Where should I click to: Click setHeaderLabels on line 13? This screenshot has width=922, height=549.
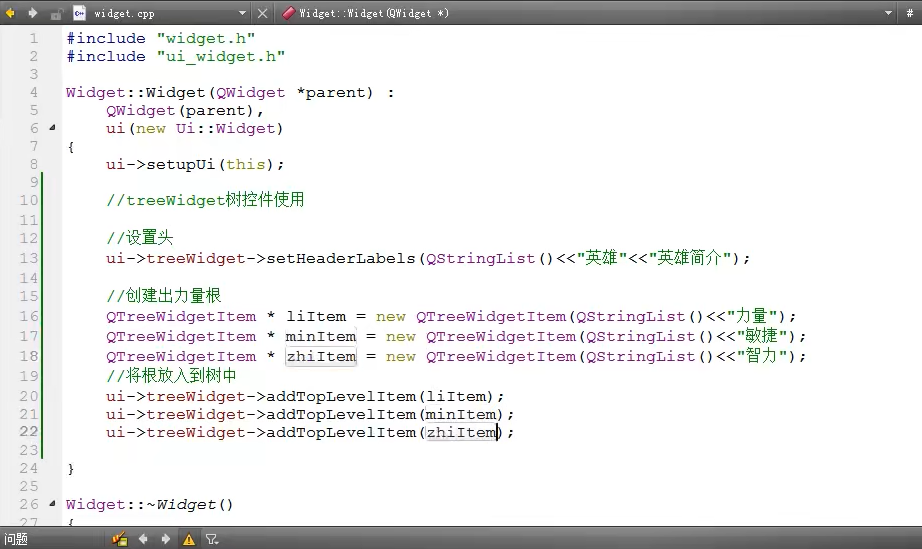click(x=341, y=259)
